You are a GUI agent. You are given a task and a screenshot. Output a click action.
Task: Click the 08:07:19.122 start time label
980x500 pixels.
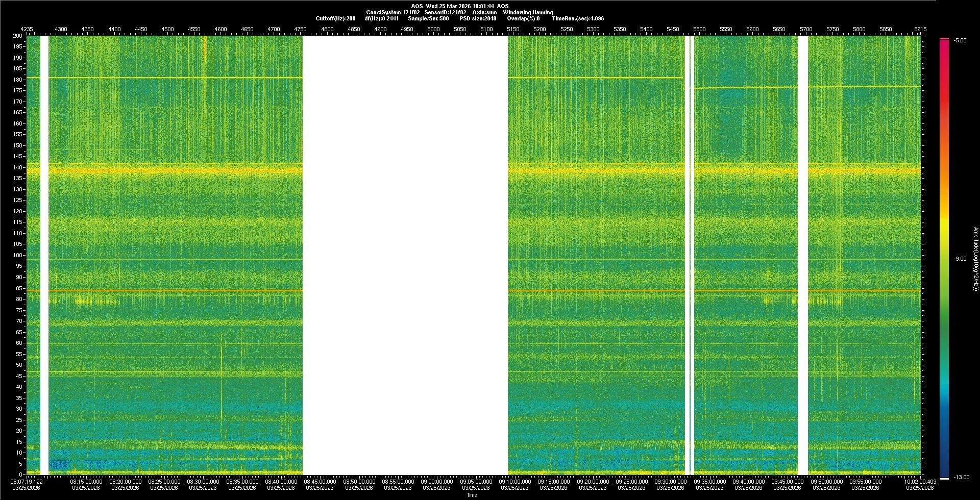click(x=27, y=481)
